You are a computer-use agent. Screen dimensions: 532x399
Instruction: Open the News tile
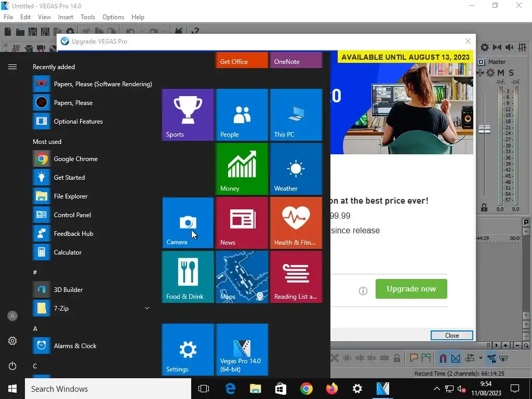point(242,222)
